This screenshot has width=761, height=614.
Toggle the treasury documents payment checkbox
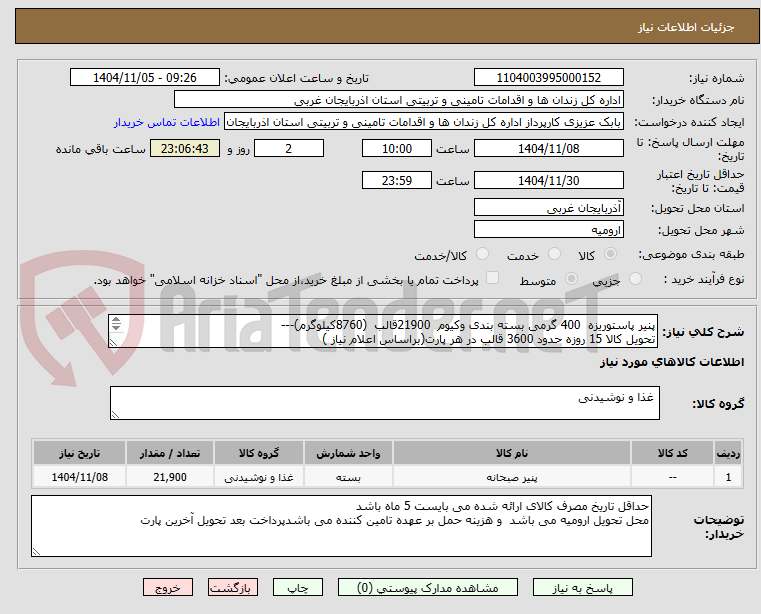pos(492,278)
